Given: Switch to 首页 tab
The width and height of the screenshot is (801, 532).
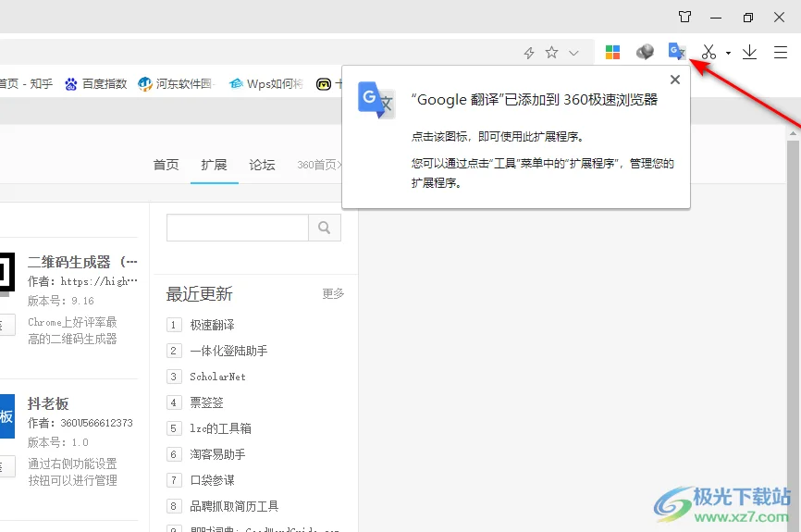Looking at the screenshot, I should 166,165.
